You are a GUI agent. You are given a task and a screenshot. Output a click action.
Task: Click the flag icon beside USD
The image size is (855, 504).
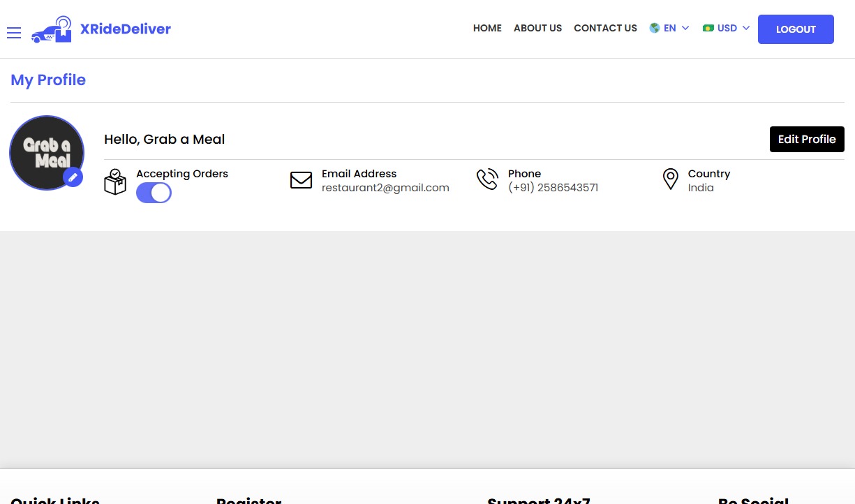[x=708, y=29]
